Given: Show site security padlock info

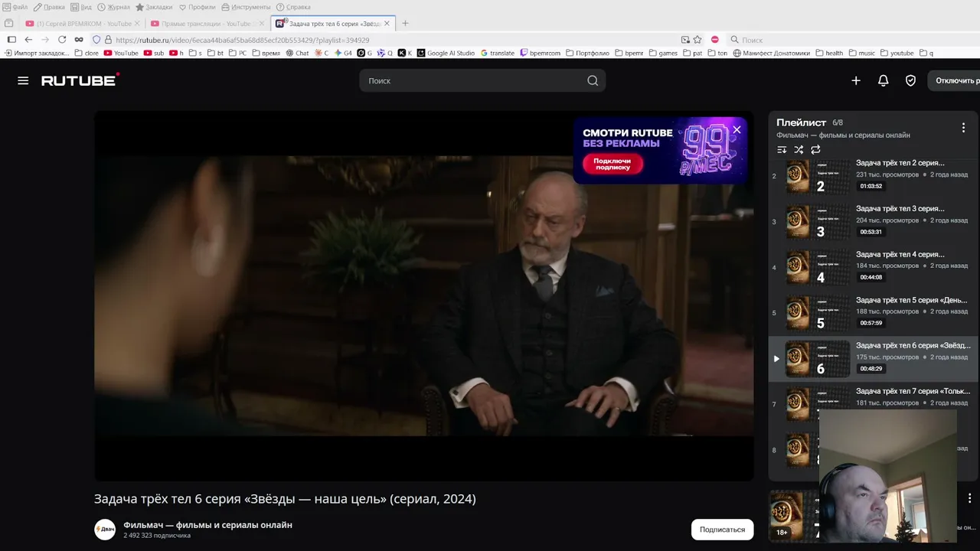Looking at the screenshot, I should pos(108,40).
